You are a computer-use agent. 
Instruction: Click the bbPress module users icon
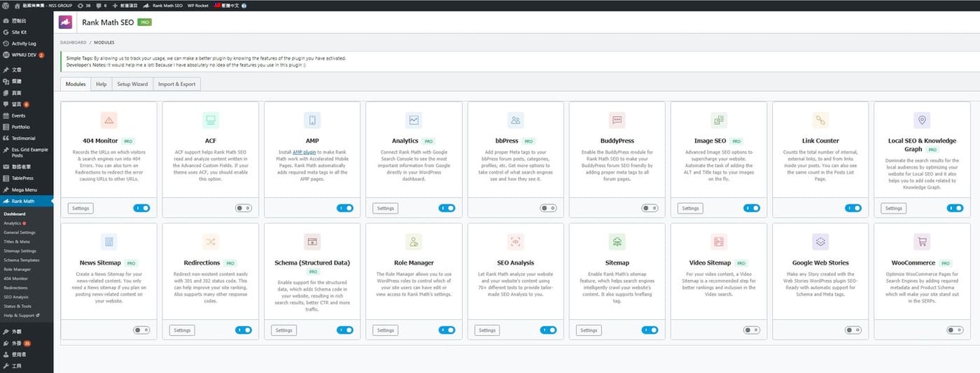[x=515, y=120]
